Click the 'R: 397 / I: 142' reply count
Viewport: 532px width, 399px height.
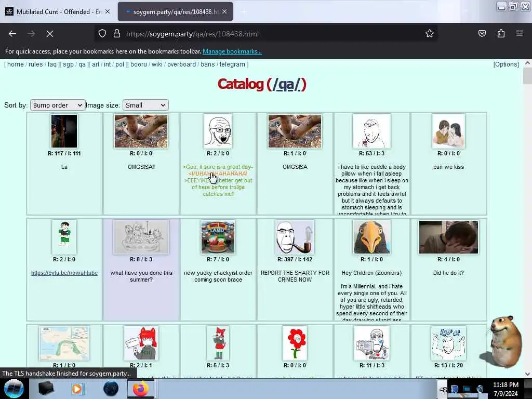pos(295,259)
